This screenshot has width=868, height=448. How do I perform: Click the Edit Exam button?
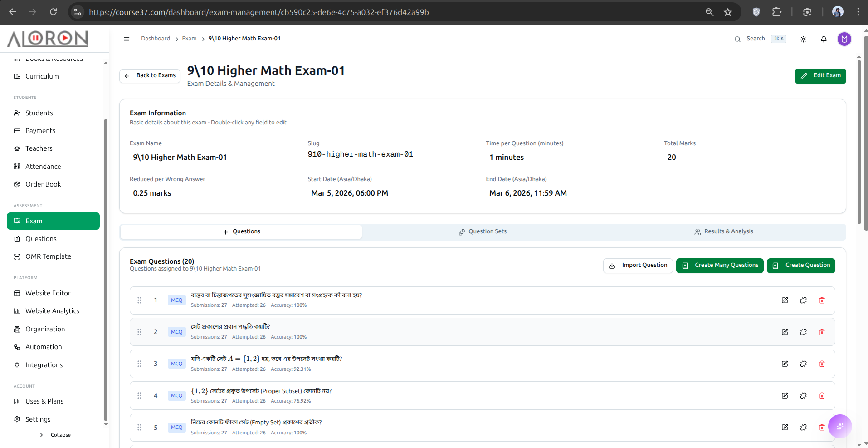(820, 76)
